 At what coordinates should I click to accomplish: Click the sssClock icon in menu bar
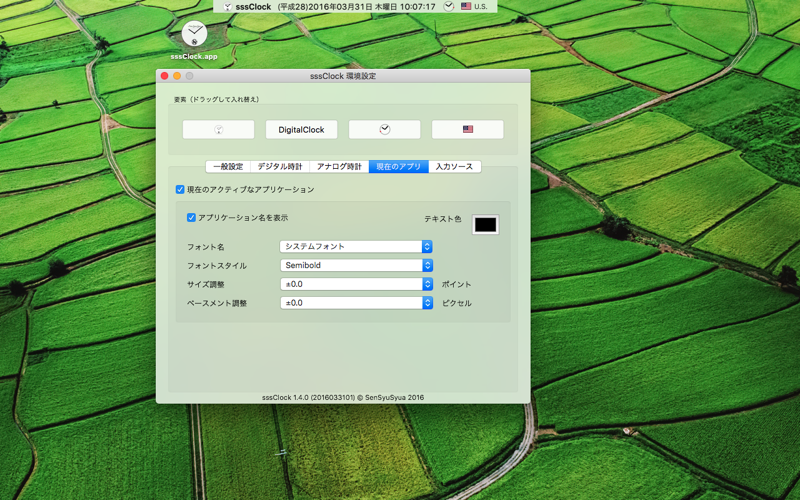(x=228, y=7)
